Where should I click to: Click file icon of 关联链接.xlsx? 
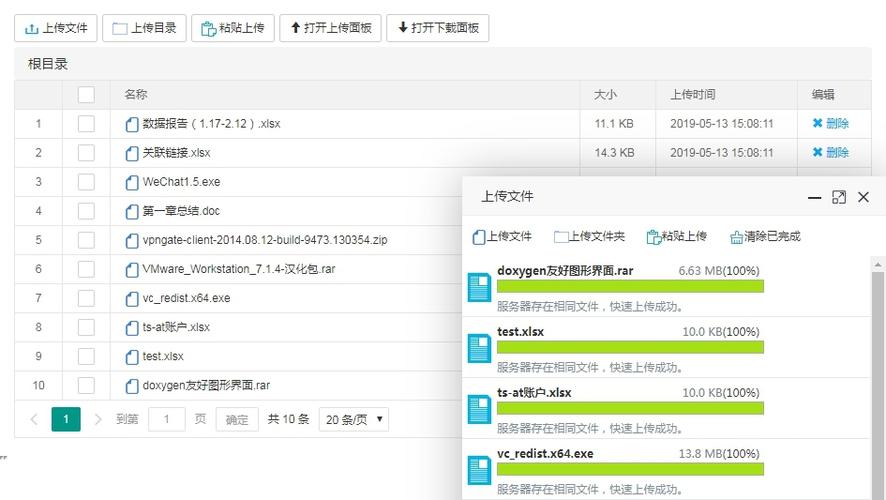132,153
